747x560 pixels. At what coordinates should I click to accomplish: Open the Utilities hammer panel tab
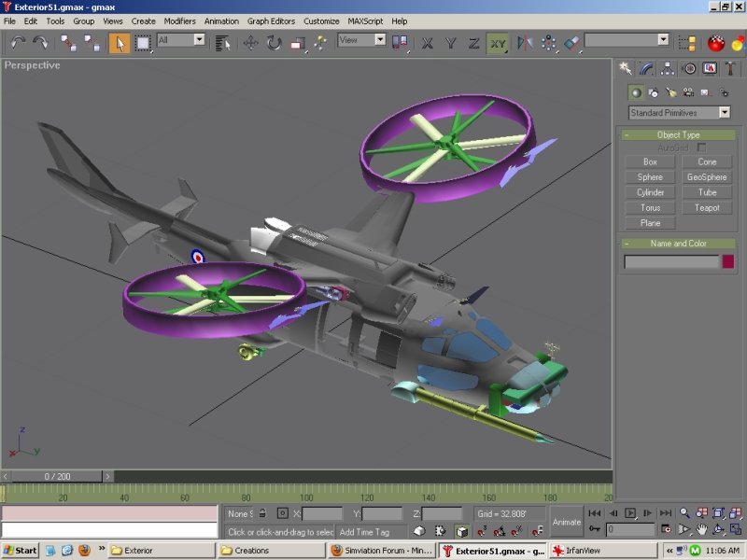click(x=731, y=68)
